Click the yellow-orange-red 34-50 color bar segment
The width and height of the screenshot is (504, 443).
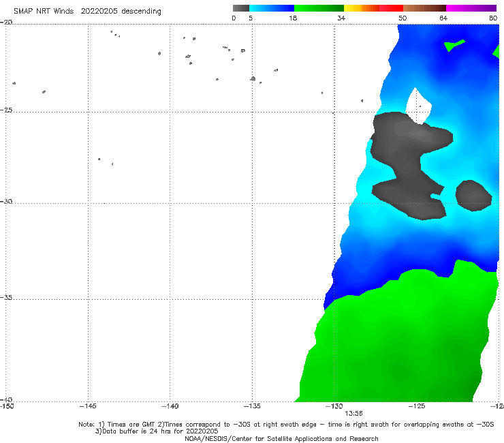(373, 8)
